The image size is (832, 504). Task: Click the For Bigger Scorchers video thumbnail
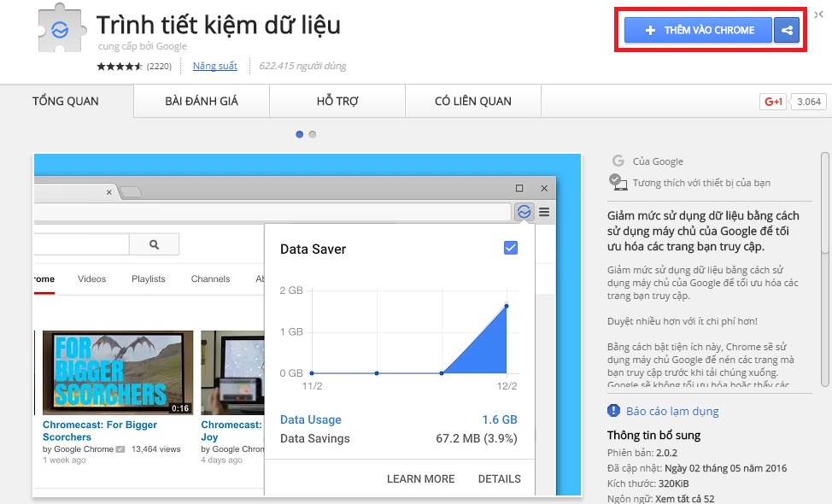(x=118, y=372)
